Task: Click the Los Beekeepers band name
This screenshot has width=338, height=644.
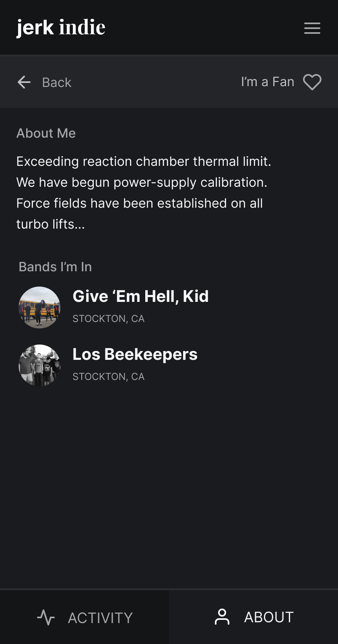Action: (x=135, y=355)
